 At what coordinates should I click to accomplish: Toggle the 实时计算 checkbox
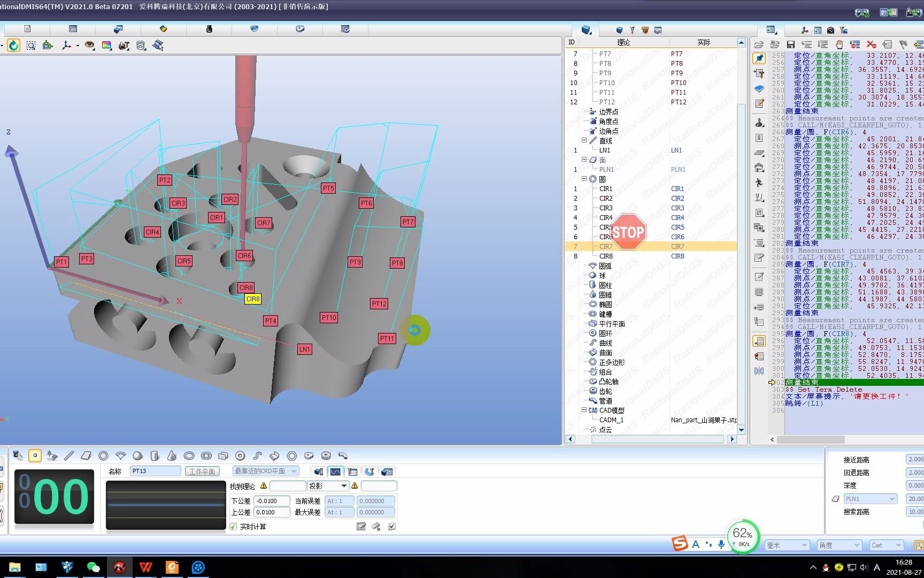pos(233,527)
